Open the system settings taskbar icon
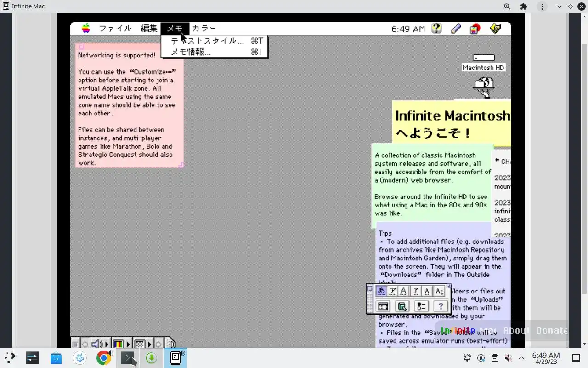The width and height of the screenshot is (588, 368). click(32, 357)
